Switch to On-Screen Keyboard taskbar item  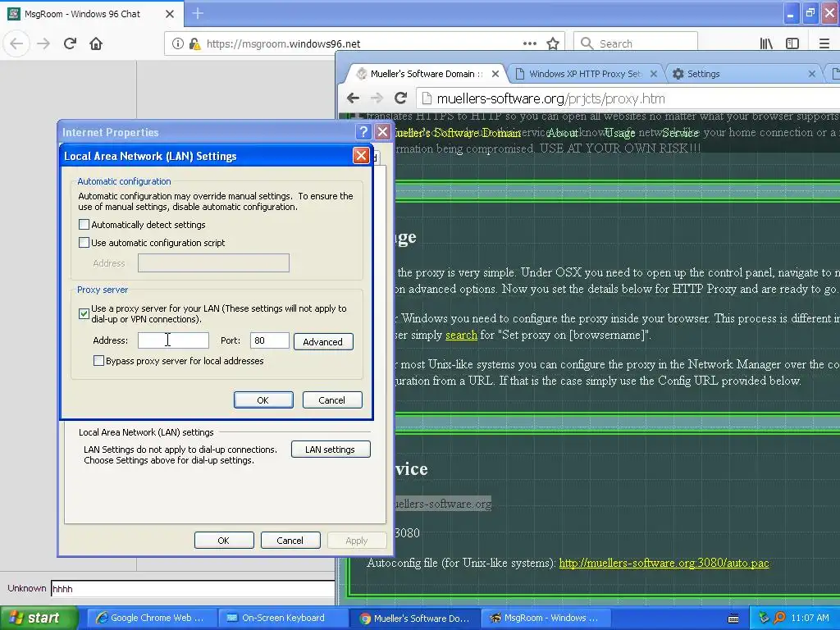pos(281,618)
